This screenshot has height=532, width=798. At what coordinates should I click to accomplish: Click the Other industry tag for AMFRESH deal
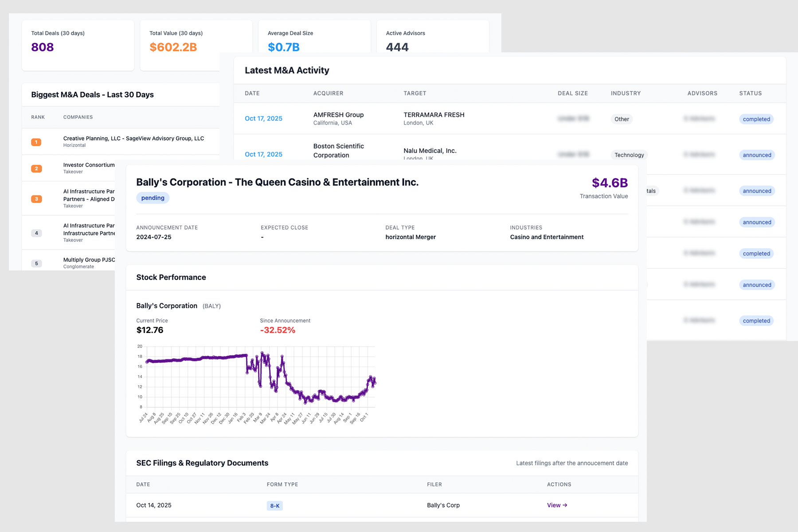pyautogui.click(x=622, y=119)
